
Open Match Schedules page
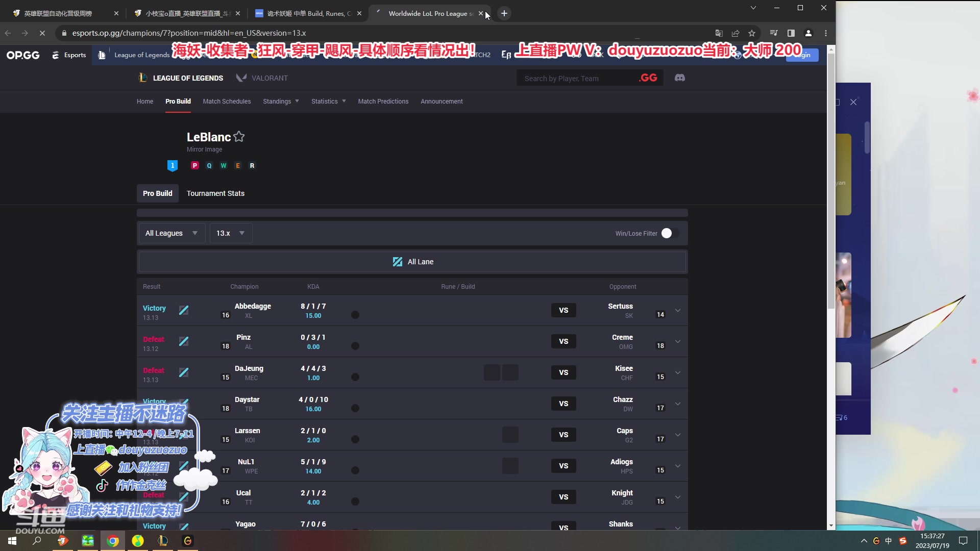pos(227,102)
